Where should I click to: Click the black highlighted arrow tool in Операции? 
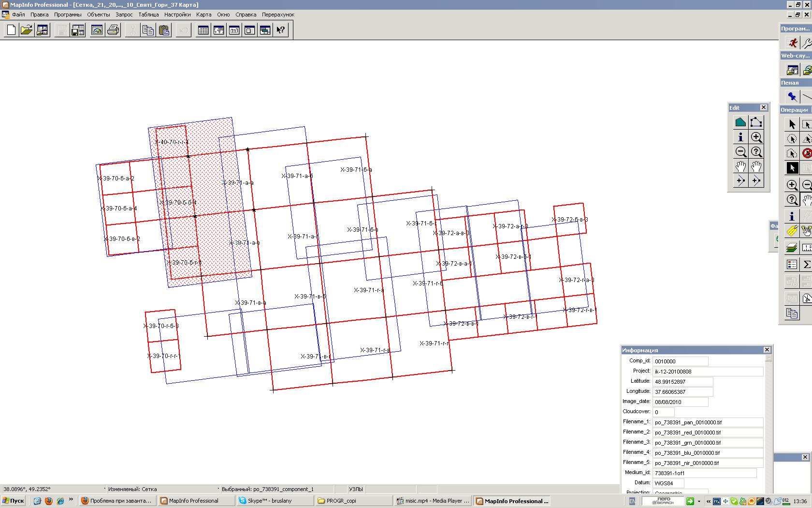tap(792, 168)
